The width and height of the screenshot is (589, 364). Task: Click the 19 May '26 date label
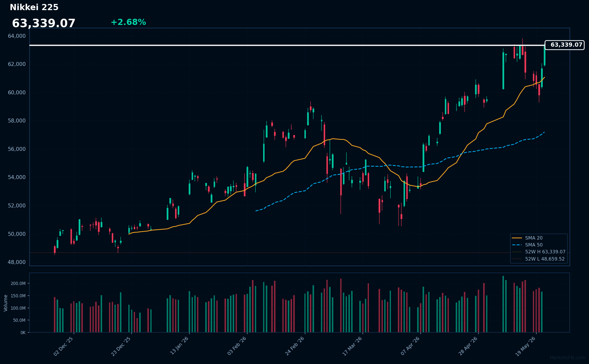(526, 346)
